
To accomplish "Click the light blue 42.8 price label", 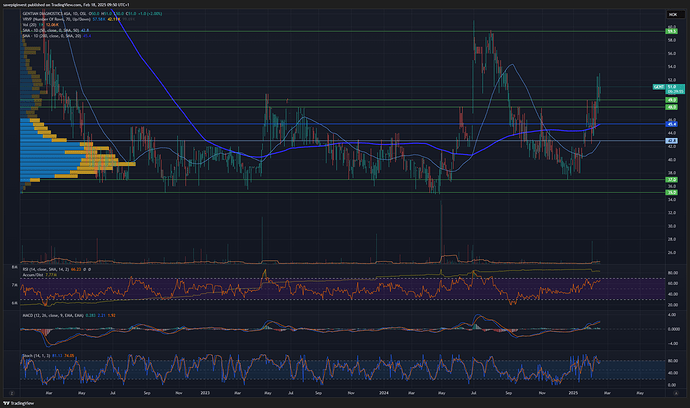I will pyautogui.click(x=671, y=141).
